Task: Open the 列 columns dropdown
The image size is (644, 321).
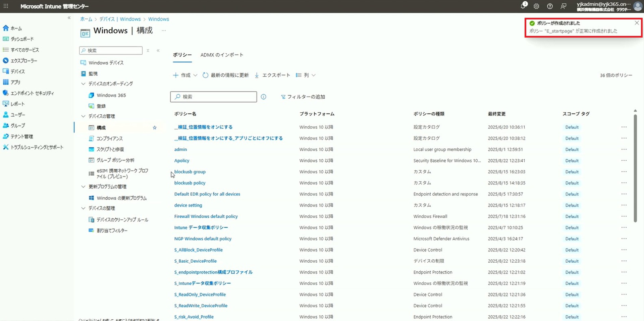Action: coord(306,75)
